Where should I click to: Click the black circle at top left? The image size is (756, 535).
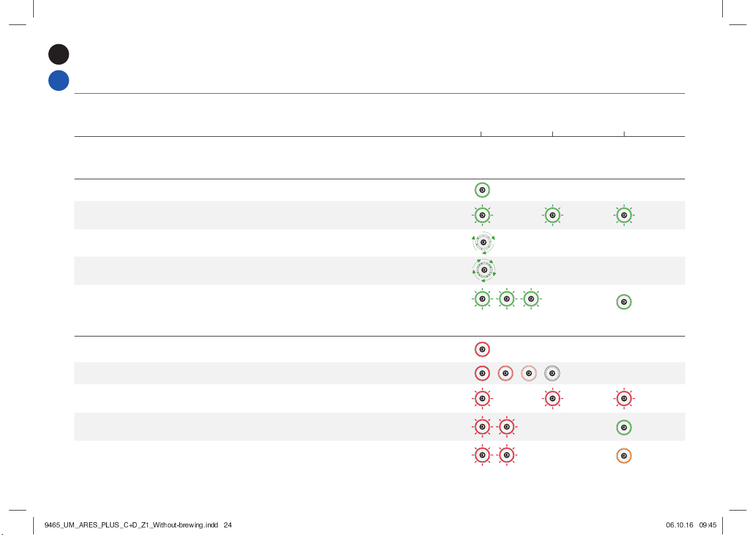59,54
